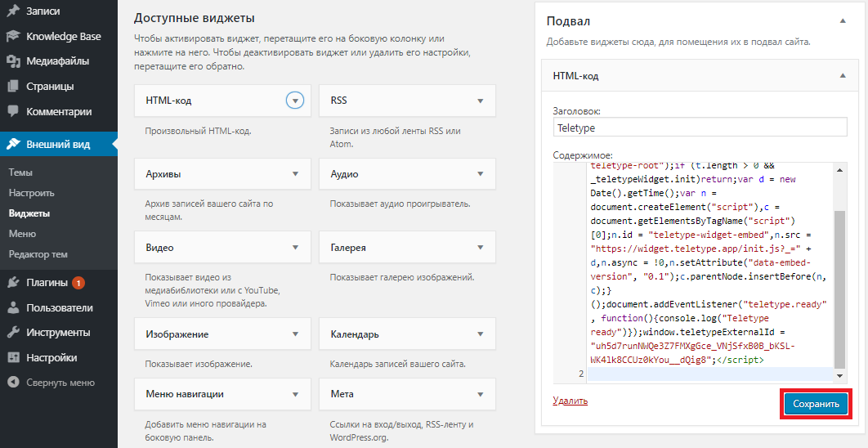The height and width of the screenshot is (448, 868).
Task: Open Редактор тем submenu link
Action: [x=38, y=255]
